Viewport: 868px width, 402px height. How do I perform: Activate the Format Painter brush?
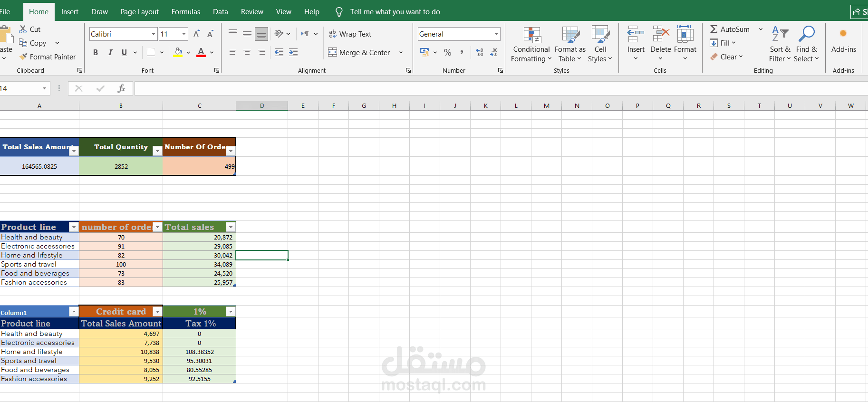23,57
